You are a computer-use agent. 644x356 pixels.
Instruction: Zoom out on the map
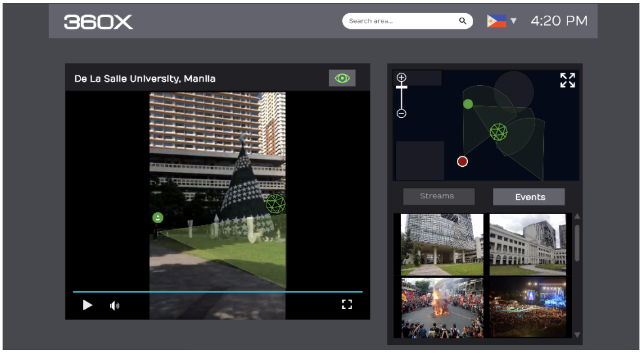coord(401,113)
